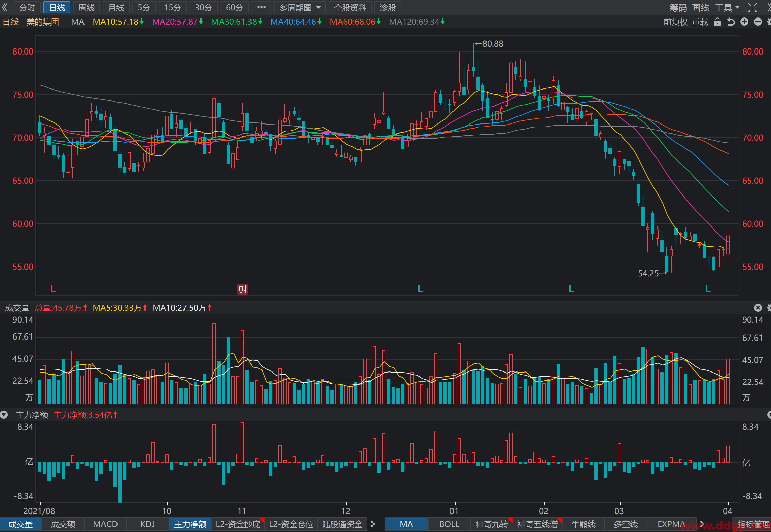
Task: Select the 60分 period button
Action: [x=235, y=7]
